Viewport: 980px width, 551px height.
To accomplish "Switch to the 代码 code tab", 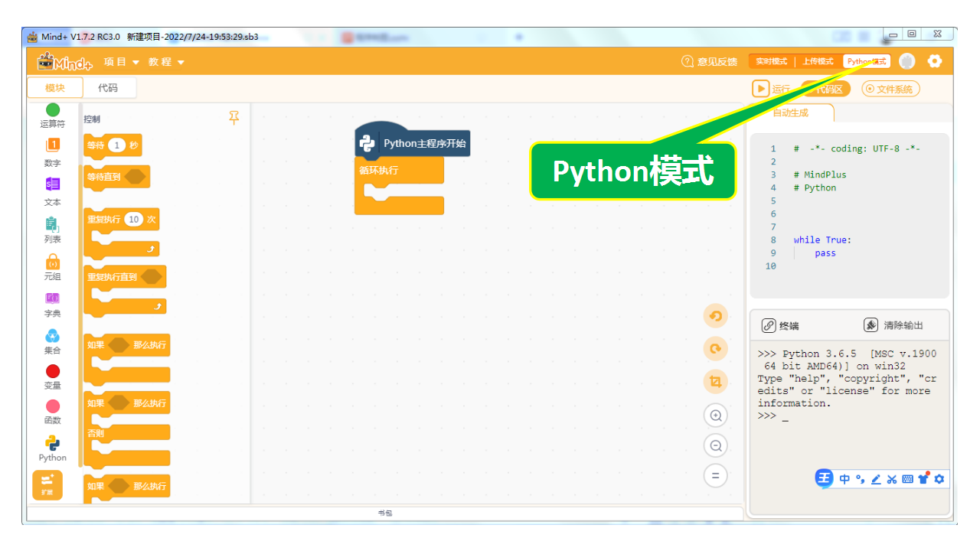I will (109, 88).
